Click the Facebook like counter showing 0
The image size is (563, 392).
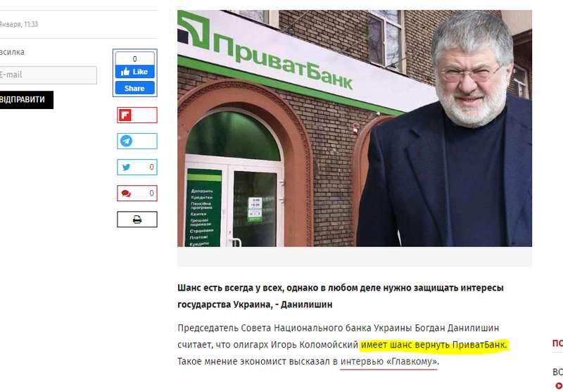(x=134, y=59)
